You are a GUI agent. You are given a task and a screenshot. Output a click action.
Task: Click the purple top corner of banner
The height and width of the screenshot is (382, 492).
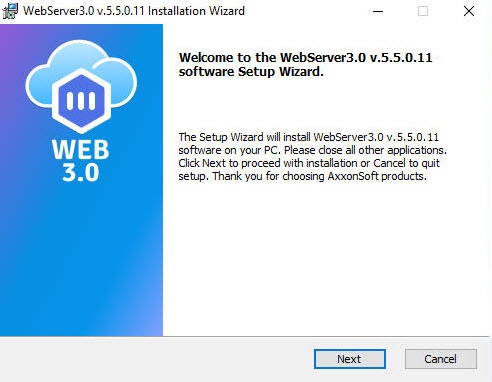(x=10, y=33)
